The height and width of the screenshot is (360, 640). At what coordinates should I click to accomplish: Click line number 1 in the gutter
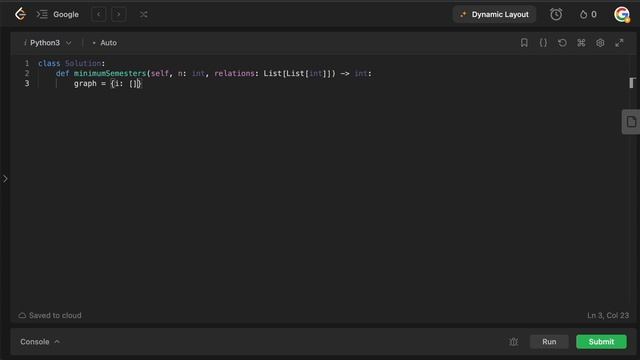pos(27,63)
